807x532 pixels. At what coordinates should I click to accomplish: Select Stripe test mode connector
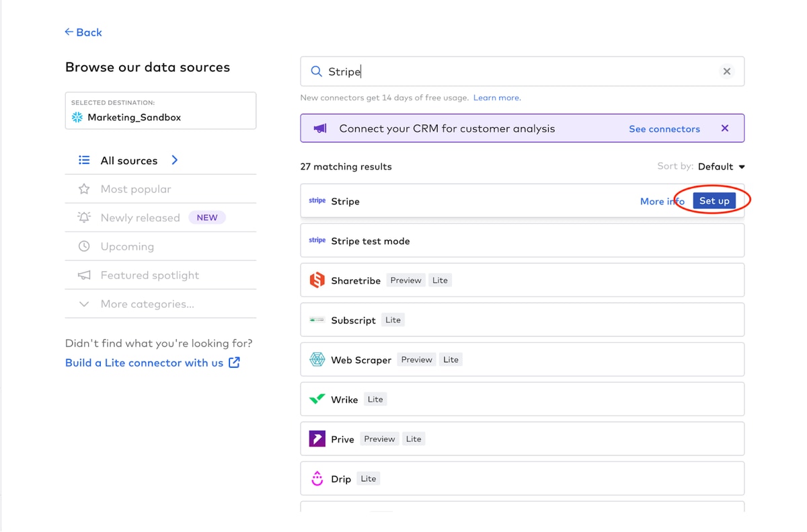pyautogui.click(x=522, y=241)
